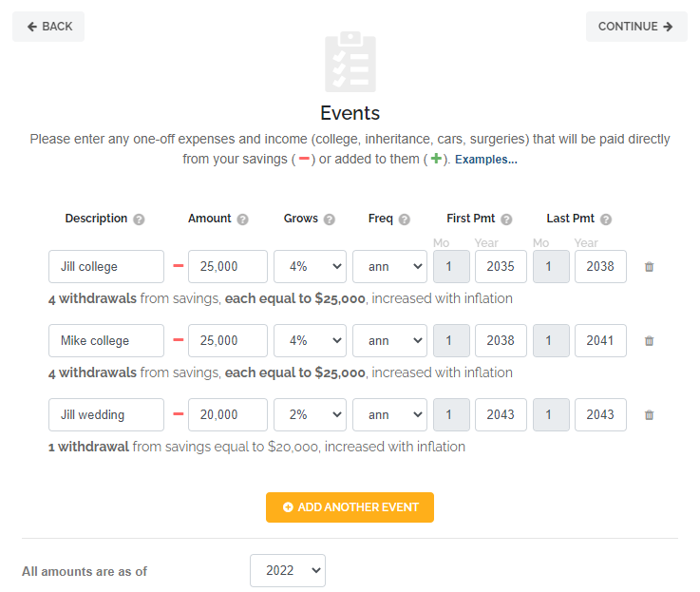Screen dimensions: 700x592
Task: Click help icon beside Grows header
Action: (330, 220)
